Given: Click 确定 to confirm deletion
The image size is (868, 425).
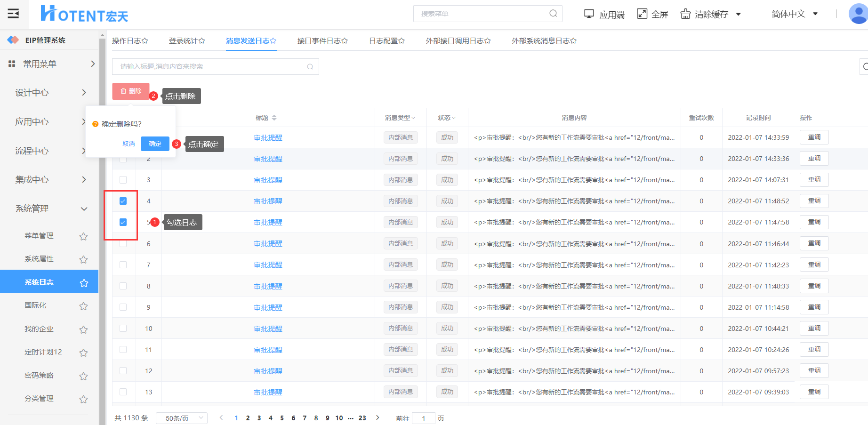Looking at the screenshot, I should (x=155, y=144).
